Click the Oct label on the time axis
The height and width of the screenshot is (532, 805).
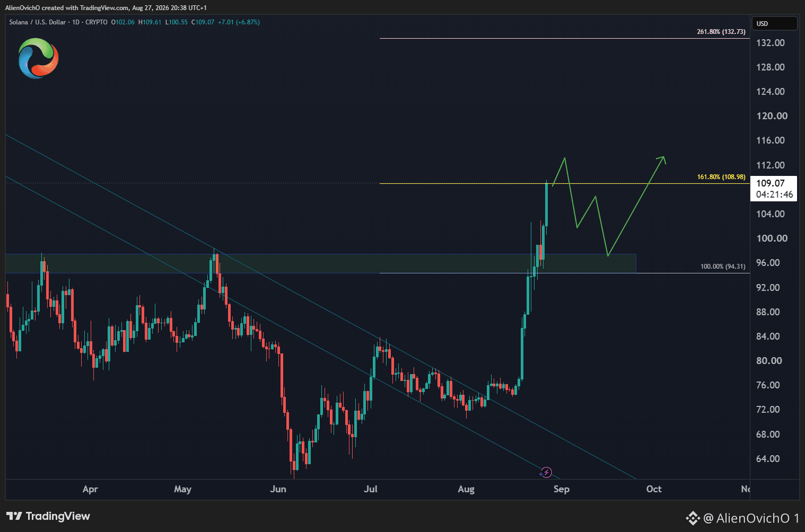[654, 489]
